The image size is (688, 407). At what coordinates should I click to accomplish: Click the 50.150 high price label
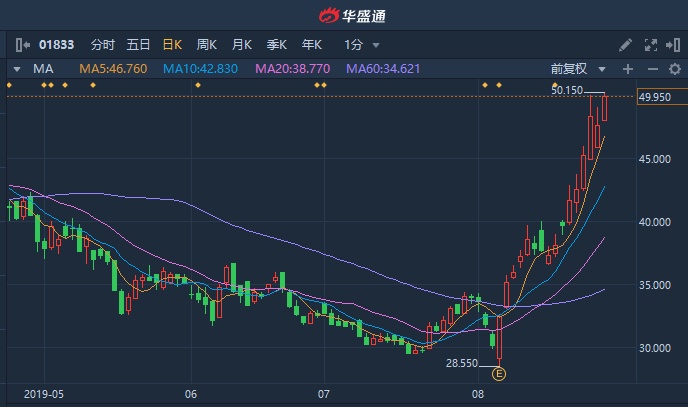pyautogui.click(x=566, y=90)
